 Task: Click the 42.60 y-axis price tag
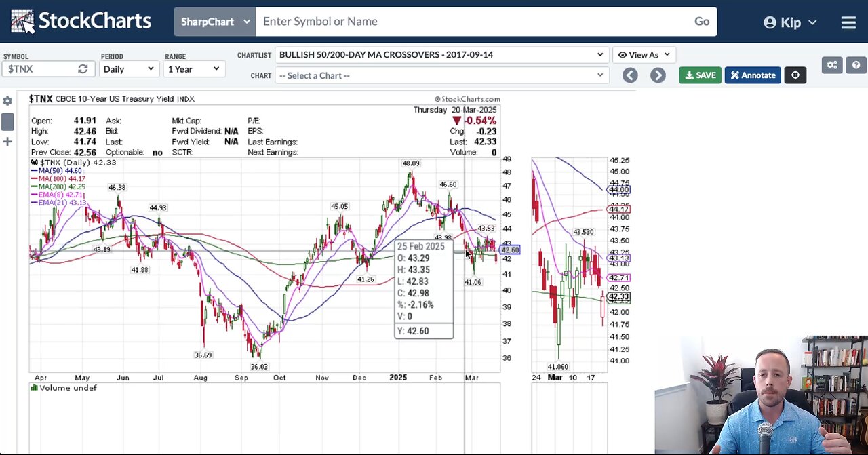point(510,250)
